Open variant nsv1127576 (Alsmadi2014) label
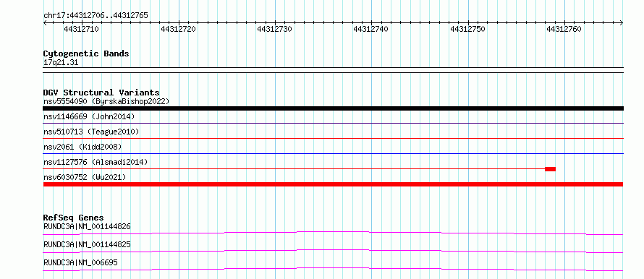 coord(96,162)
